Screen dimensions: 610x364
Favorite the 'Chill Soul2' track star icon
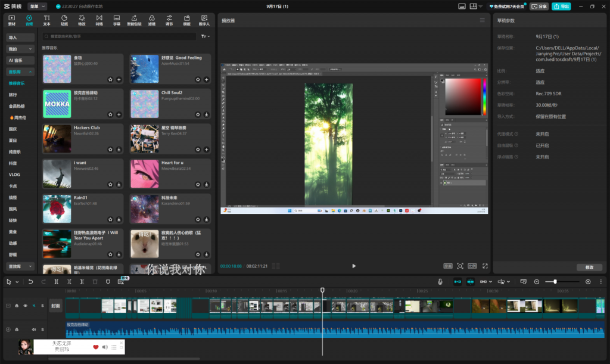click(198, 114)
